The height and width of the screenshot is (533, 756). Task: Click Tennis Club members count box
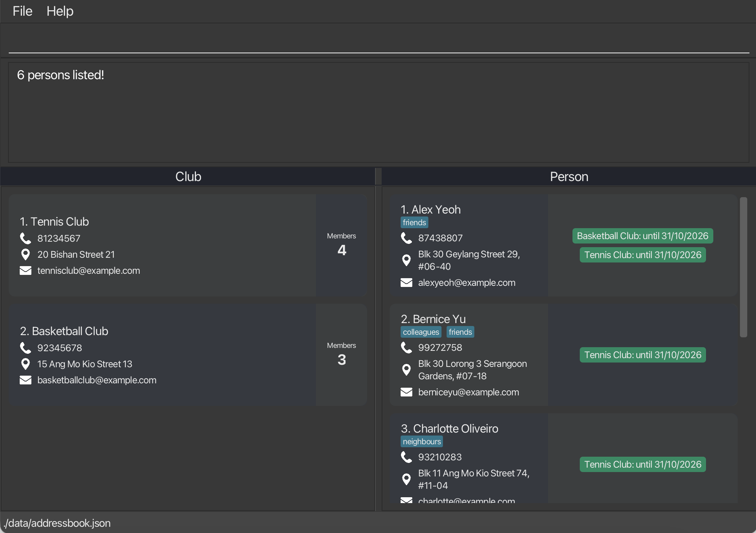[x=341, y=245]
